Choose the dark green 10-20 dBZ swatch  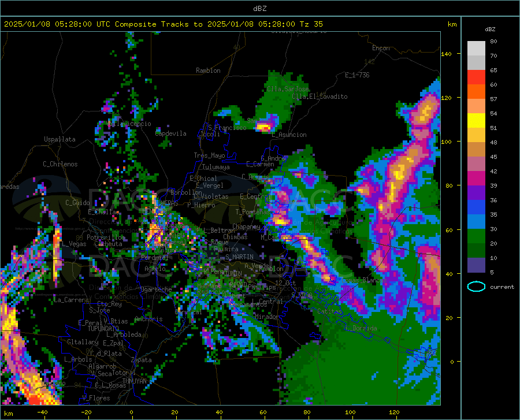pos(476,250)
